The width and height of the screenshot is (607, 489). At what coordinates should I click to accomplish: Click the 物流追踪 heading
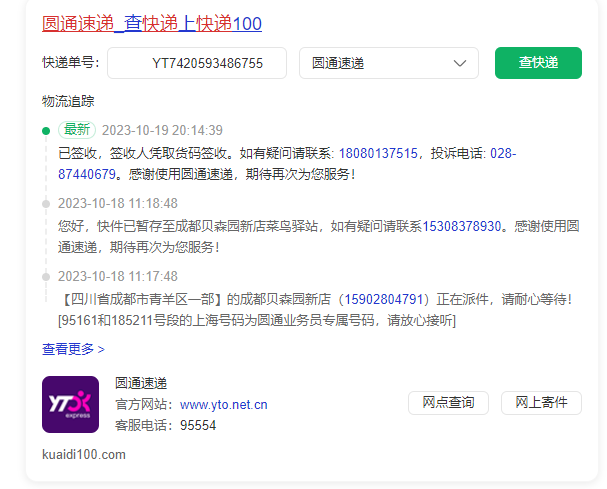click(x=68, y=101)
